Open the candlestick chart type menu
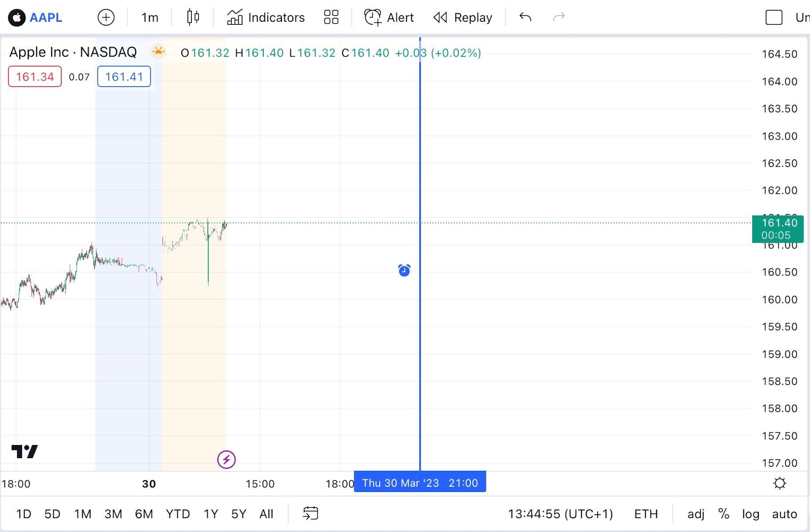This screenshot has height=532, width=810. pos(193,18)
